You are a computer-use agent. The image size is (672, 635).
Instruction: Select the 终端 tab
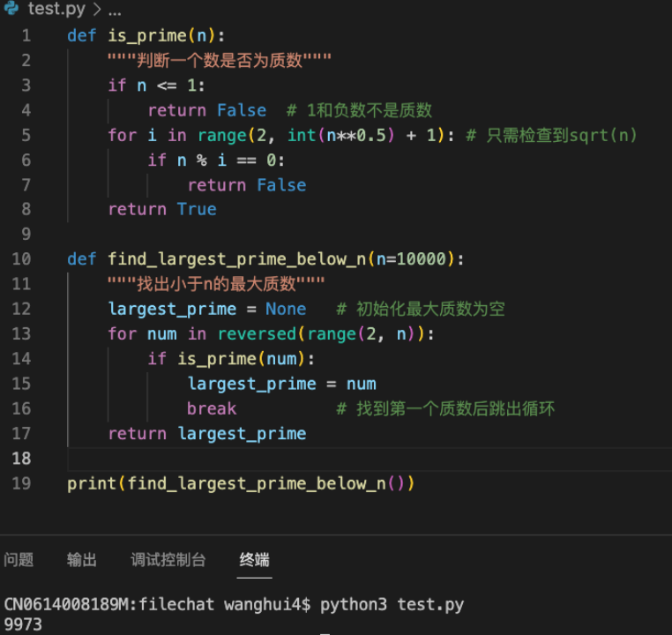click(254, 559)
